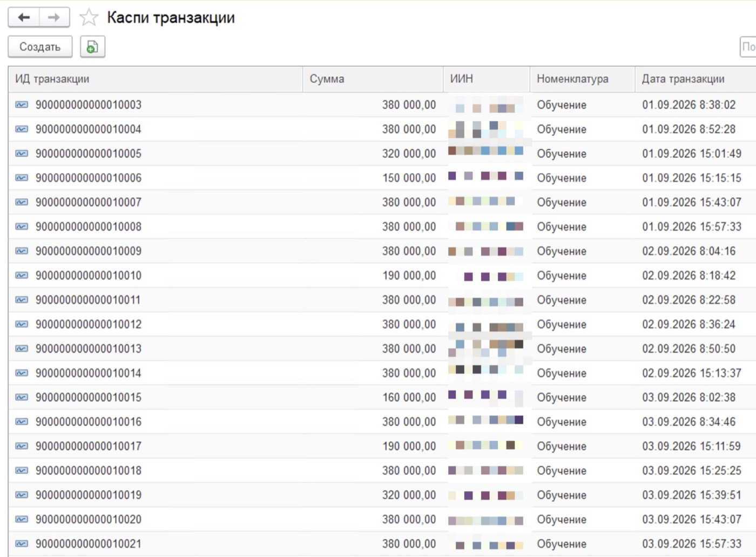This screenshot has width=756, height=557.
Task: Select the row icon for transaction 900000000000010007
Action: tap(22, 202)
